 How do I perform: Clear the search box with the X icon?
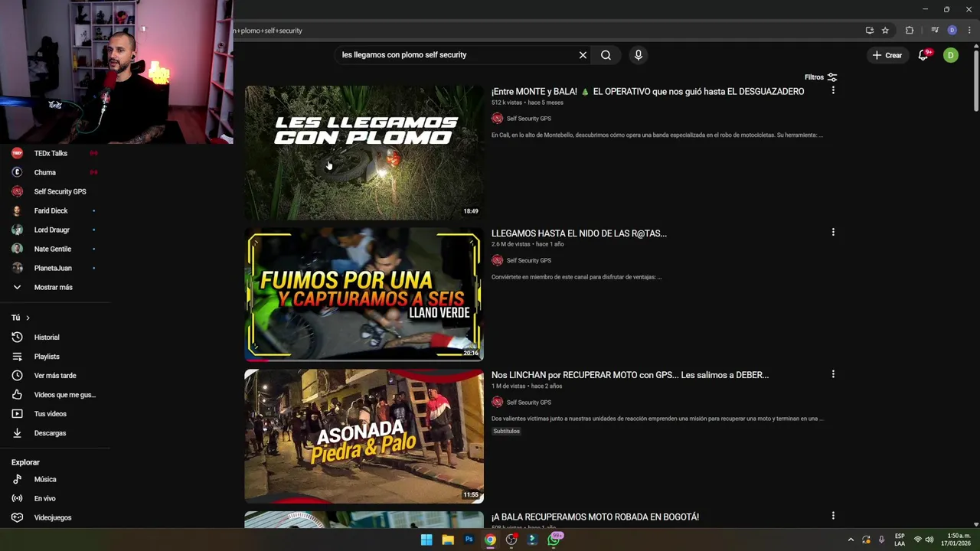[583, 55]
